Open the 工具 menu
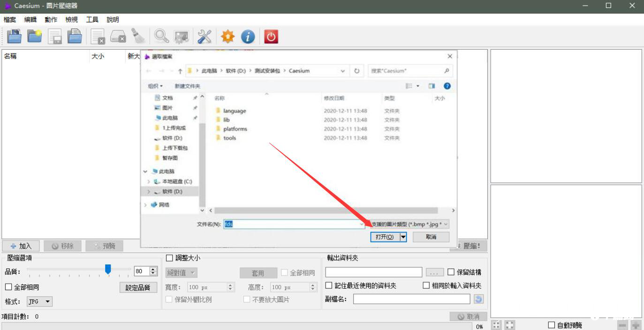 pos(91,19)
